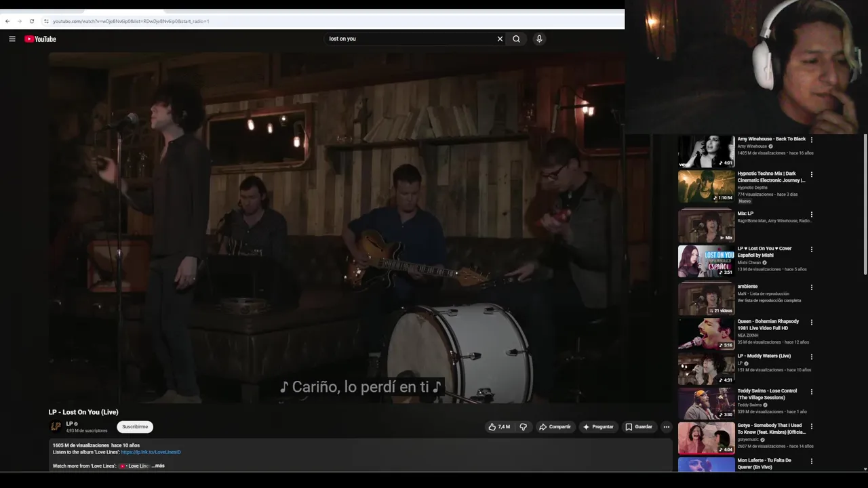Open options for Lost On You Cover Español
This screenshot has width=868, height=488.
pyautogui.click(x=812, y=249)
